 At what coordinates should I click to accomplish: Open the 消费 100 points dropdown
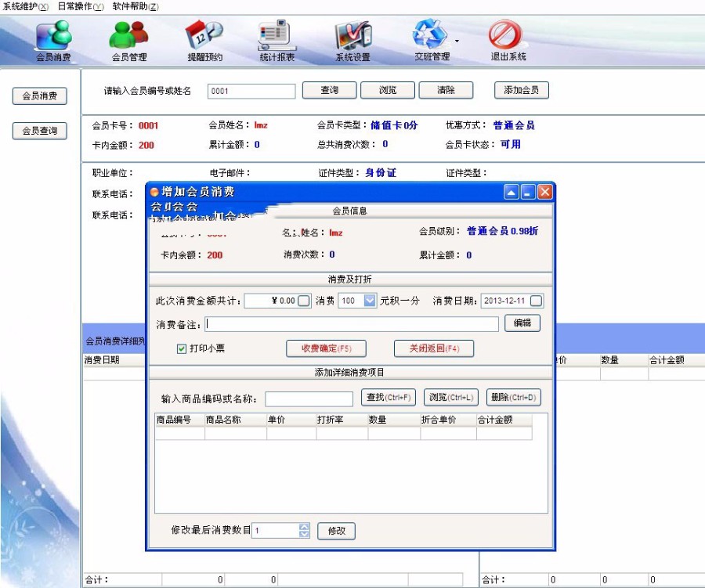pos(370,301)
